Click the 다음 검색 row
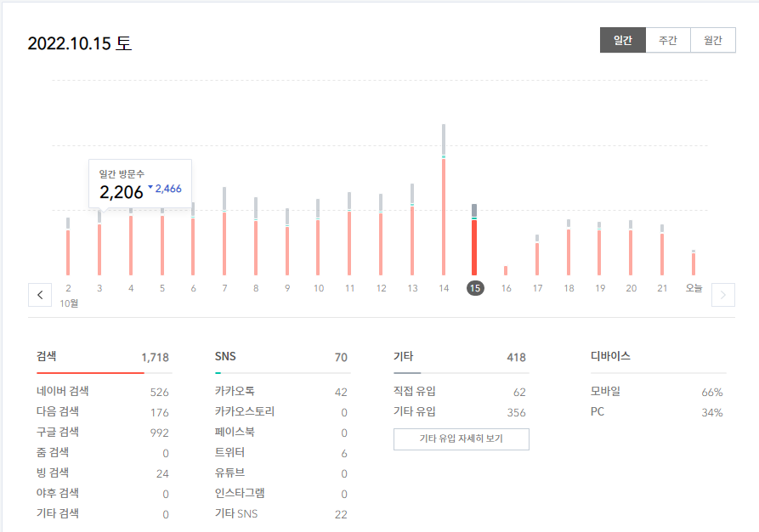This screenshot has width=759, height=532. click(103, 411)
